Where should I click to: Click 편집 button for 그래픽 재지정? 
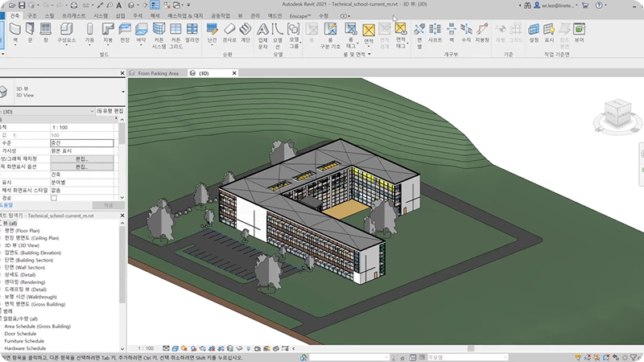pyautogui.click(x=81, y=158)
